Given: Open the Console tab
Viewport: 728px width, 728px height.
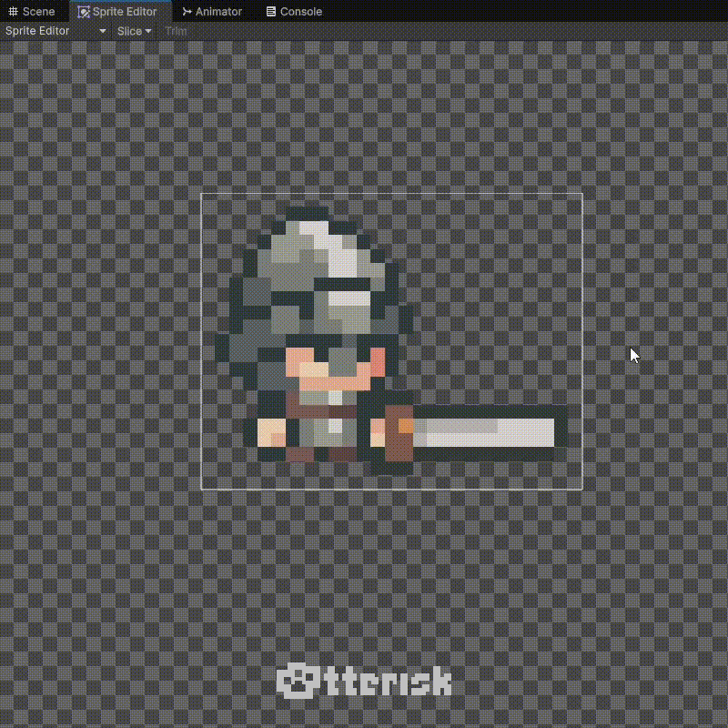Looking at the screenshot, I should pos(294,11).
